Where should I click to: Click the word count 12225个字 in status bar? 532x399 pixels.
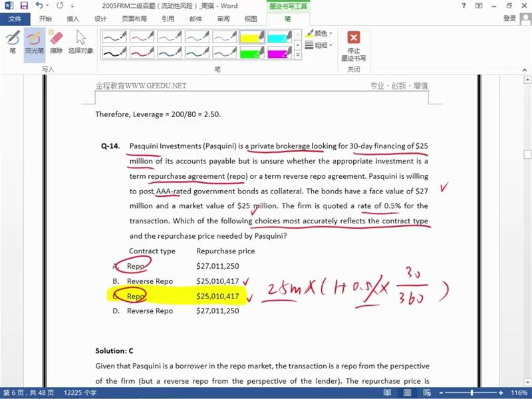click(80, 393)
